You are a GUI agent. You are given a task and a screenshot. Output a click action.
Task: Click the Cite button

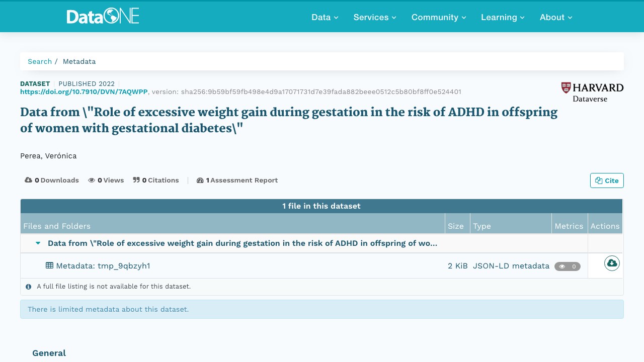click(x=607, y=180)
